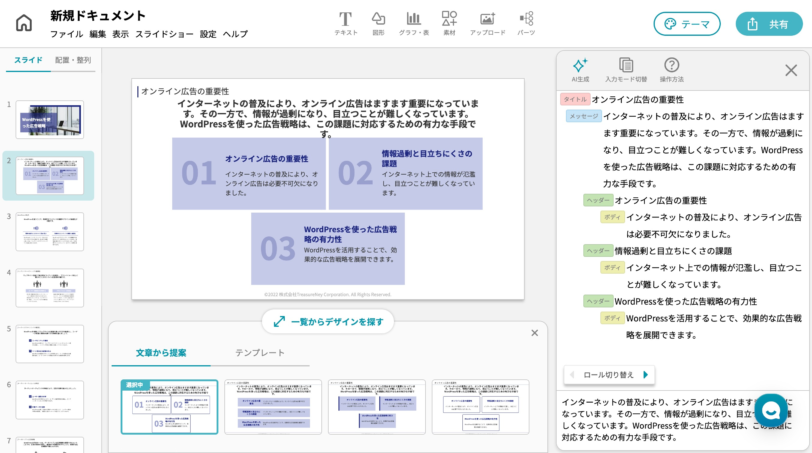Select the テンプレート tab
This screenshot has width=812, height=453.
coord(260,353)
